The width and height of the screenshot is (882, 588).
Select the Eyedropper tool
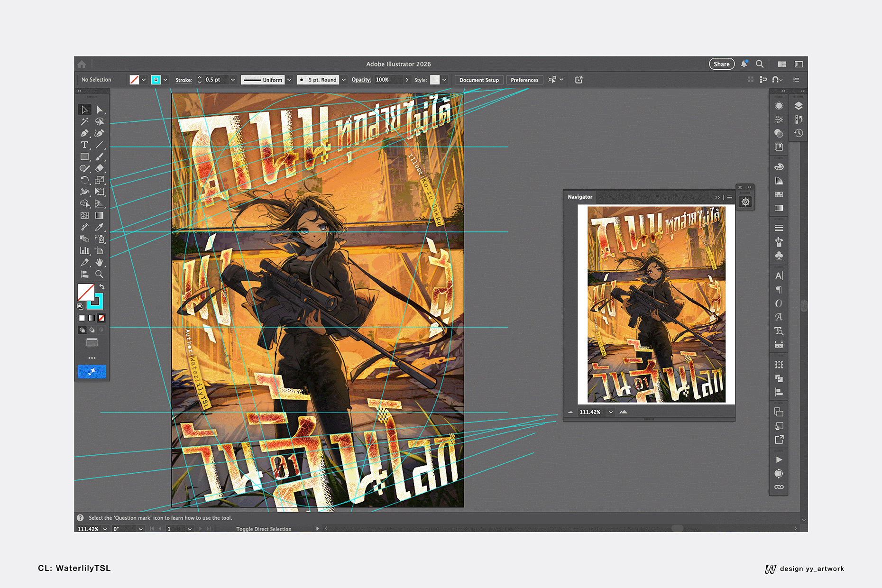click(99, 227)
